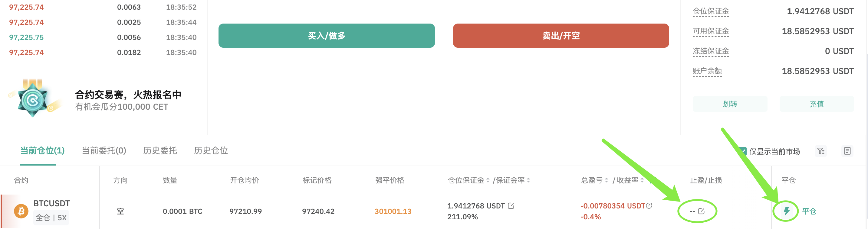
Task: Toggle 仅显示当前市场 checkbox
Action: coord(742,151)
